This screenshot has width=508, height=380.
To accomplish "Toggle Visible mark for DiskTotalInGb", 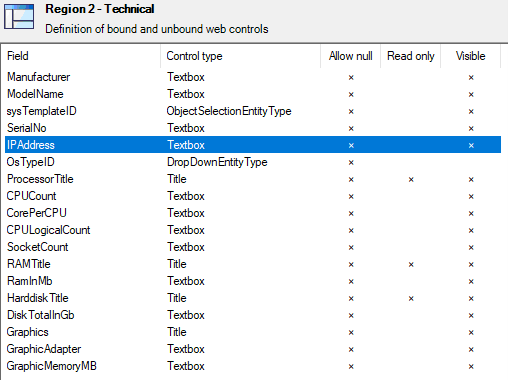I will click(471, 316).
